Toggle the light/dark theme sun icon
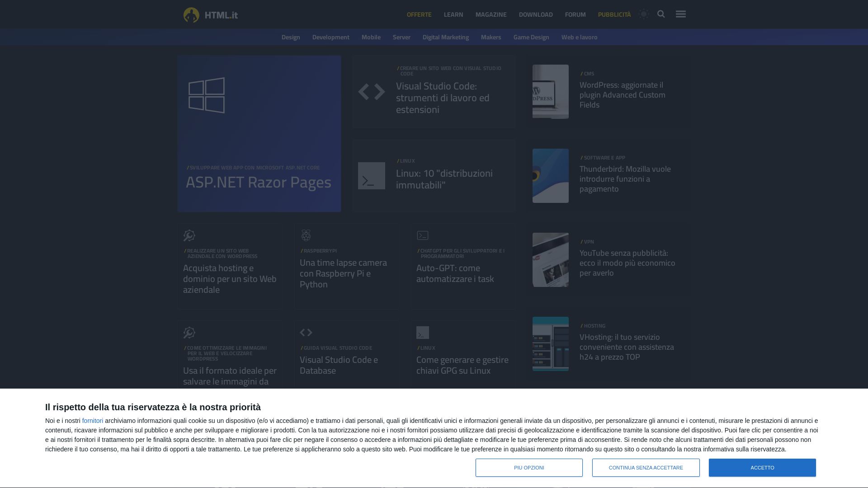 pos(644,14)
